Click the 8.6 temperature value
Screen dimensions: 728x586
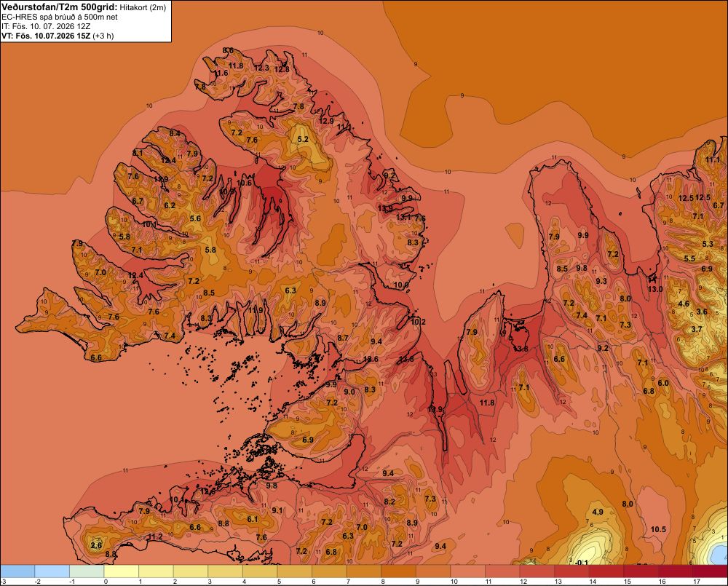click(x=228, y=51)
